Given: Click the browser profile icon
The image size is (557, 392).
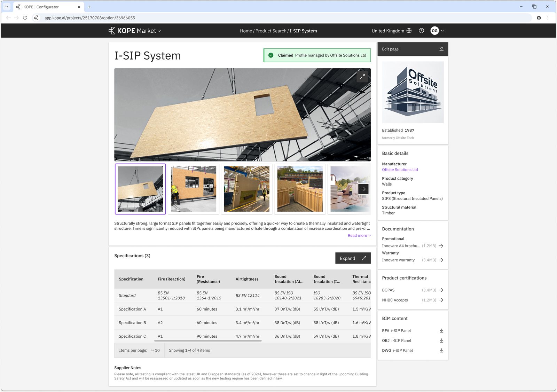Looking at the screenshot, I should [x=539, y=18].
